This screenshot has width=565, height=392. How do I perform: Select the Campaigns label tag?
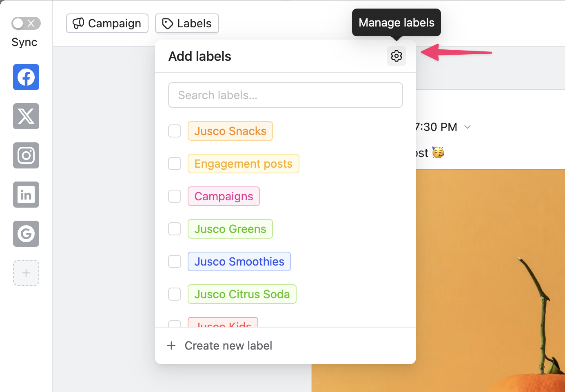pyautogui.click(x=224, y=196)
